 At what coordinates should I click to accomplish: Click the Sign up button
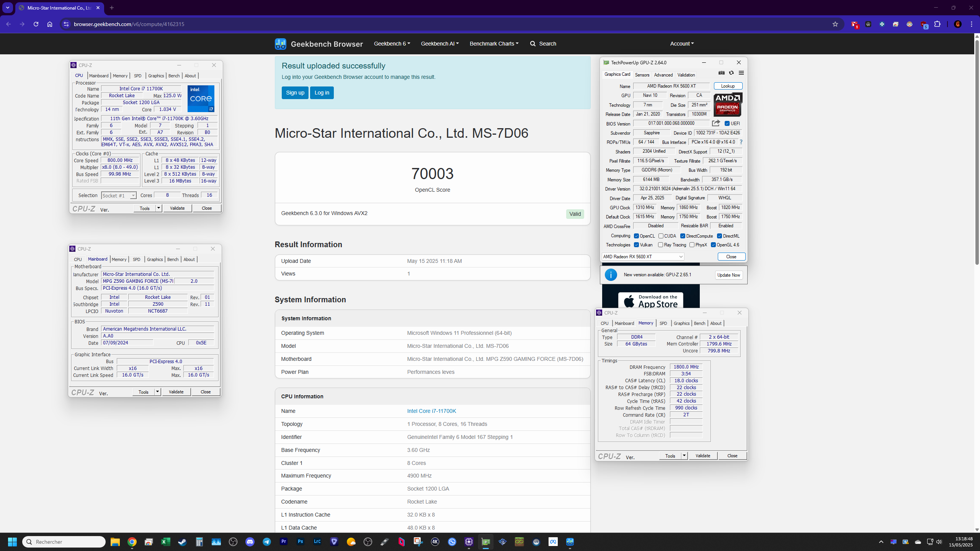coord(295,93)
